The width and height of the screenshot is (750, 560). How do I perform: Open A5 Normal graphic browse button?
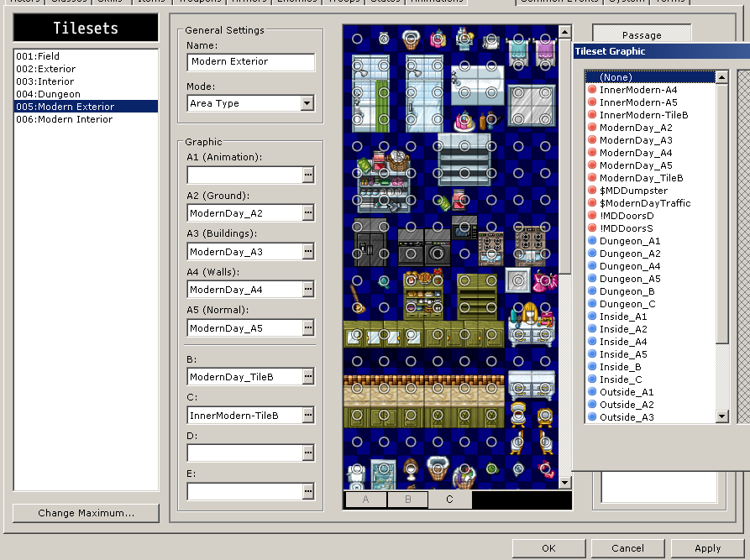308,328
